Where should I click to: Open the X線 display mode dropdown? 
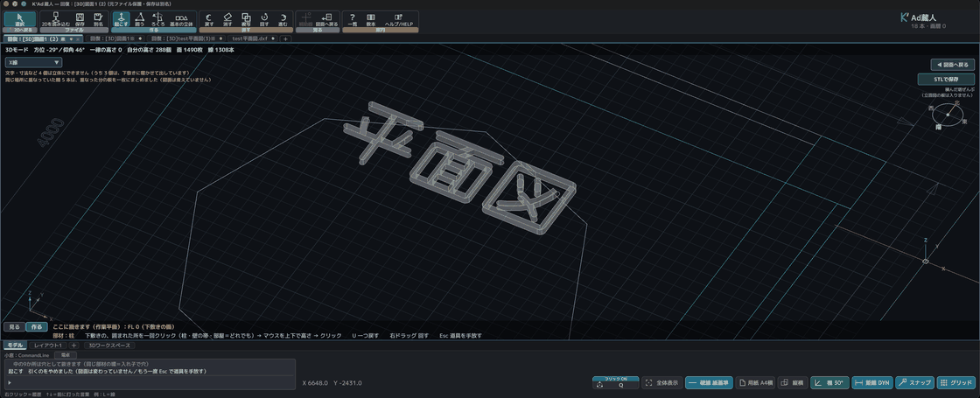pos(34,62)
